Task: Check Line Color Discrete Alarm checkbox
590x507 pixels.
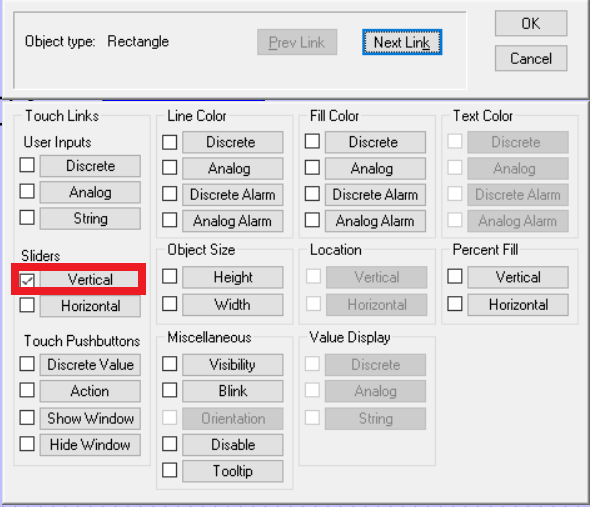Action: (x=170, y=194)
